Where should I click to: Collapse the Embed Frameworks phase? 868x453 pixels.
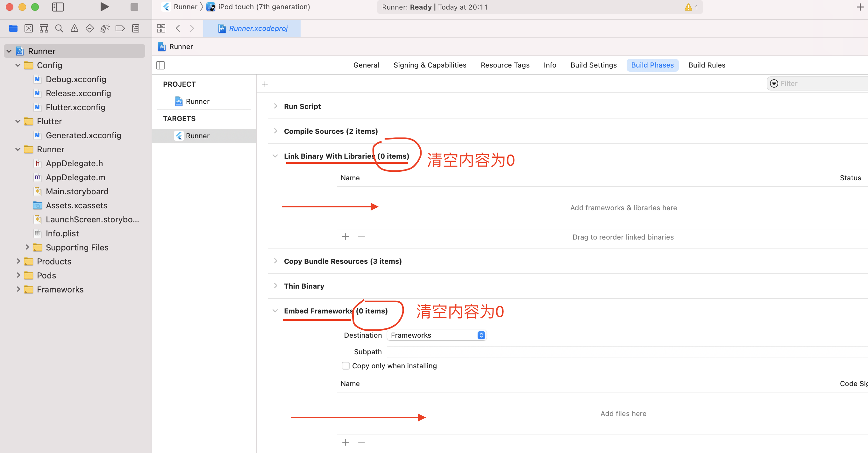click(x=275, y=311)
